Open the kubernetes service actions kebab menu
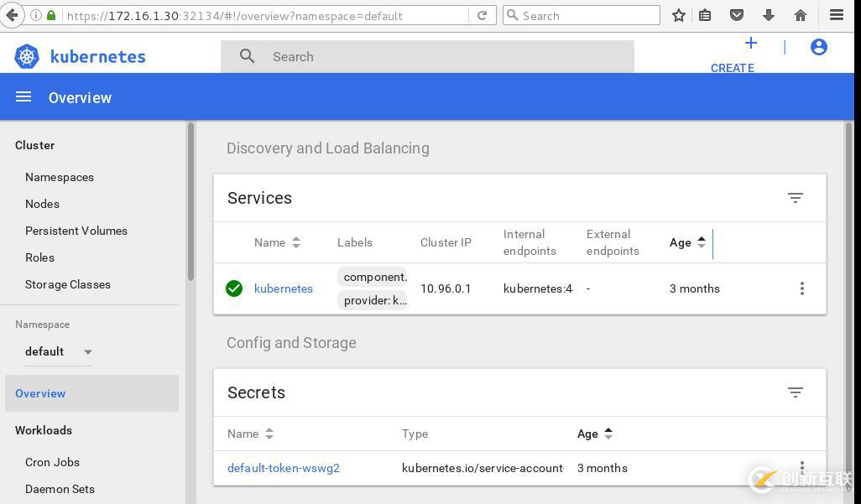Image resolution: width=861 pixels, height=504 pixels. coord(802,288)
